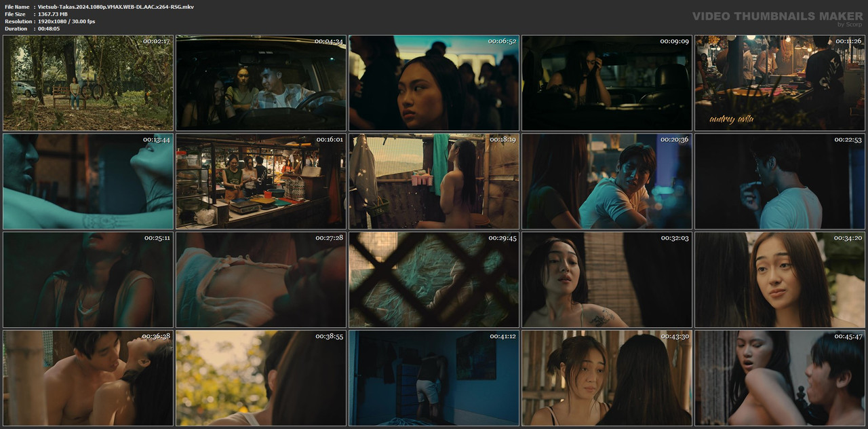Select the thumbnail stamped 00:04:34
The width and height of the screenshot is (868, 429).
[261, 83]
